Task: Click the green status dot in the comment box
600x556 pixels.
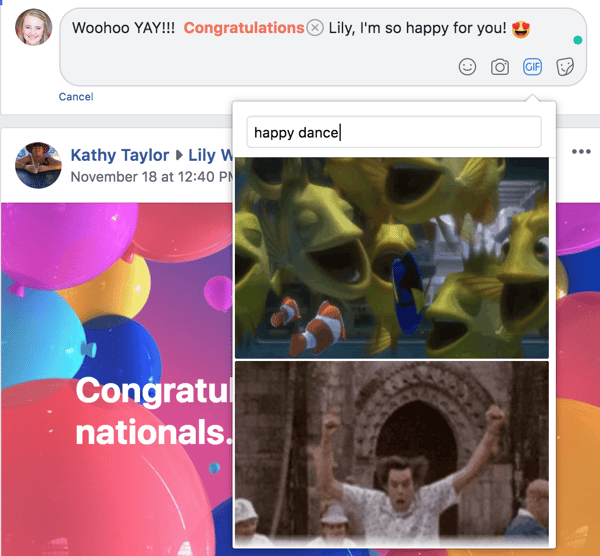Action: pos(577,40)
